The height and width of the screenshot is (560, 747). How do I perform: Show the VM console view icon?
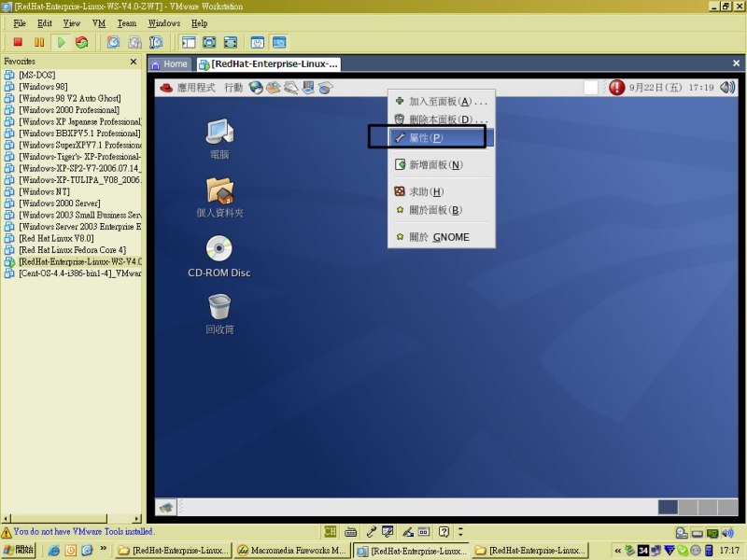[279, 42]
